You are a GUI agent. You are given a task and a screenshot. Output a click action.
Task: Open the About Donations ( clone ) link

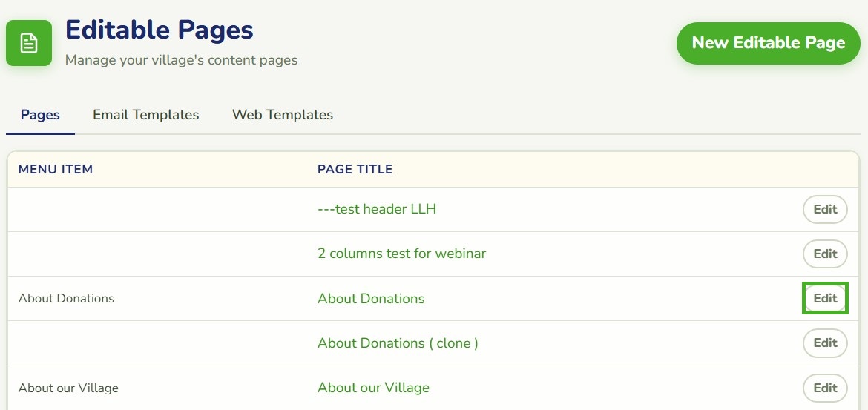coord(398,343)
